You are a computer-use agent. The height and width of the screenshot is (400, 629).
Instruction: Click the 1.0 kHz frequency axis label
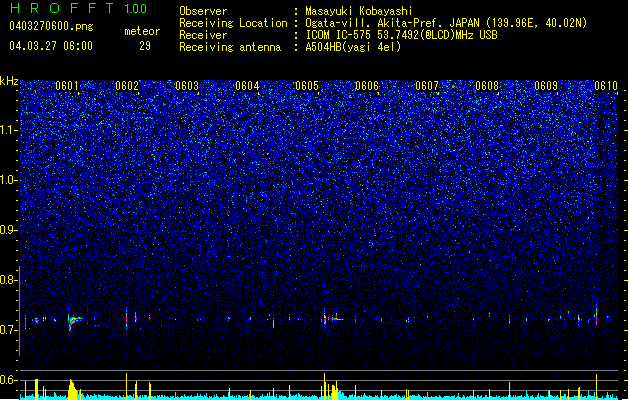[9, 180]
